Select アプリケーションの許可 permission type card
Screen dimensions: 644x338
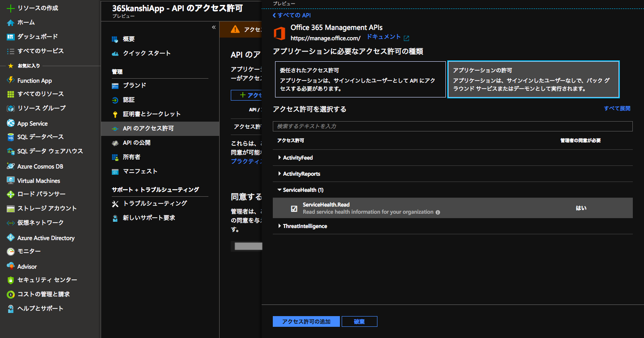pyautogui.click(x=534, y=79)
